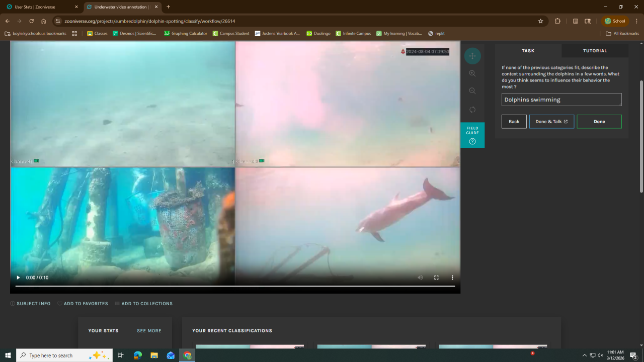Viewport: 644px width, 362px height.
Task: Select the Task tab
Action: coord(528,51)
